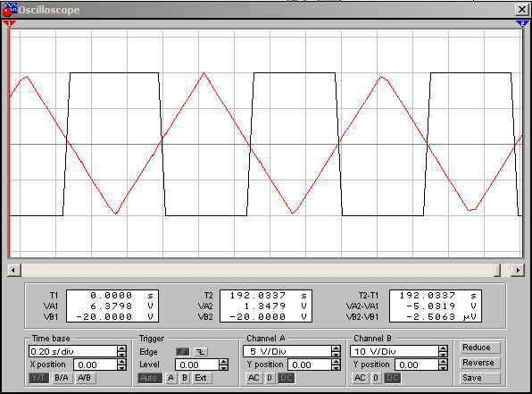Increase the time base value with the up arrow
The image size is (532, 394).
click(x=121, y=348)
